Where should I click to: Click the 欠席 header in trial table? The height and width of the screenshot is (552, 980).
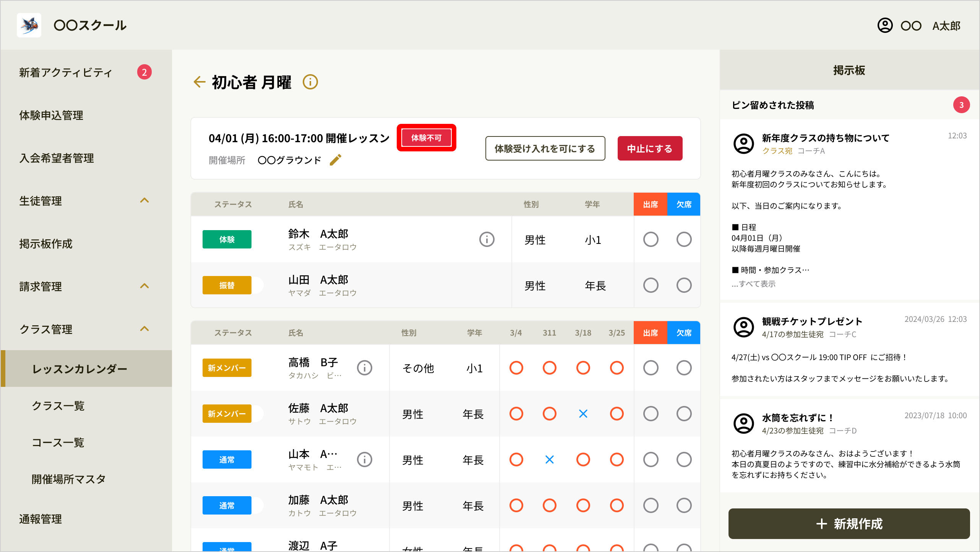point(684,205)
